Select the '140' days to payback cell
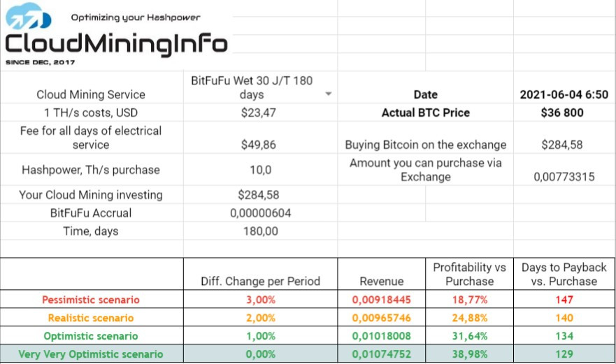Screen dimensions: 616x364 [x=564, y=318]
